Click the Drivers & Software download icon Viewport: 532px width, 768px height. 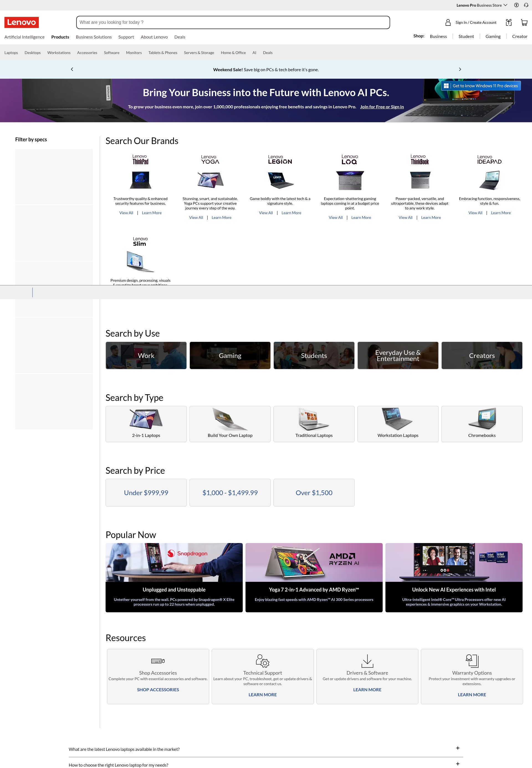pos(367,661)
